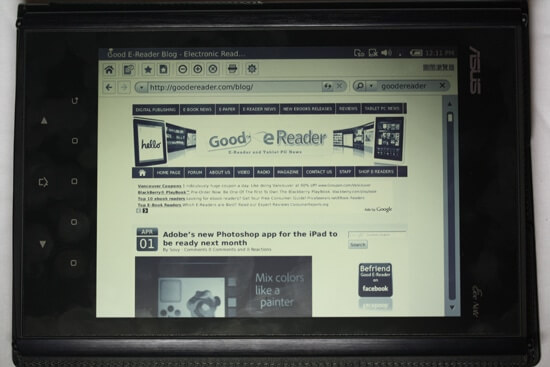Open the CONTACT US menu item
This screenshot has height=367, width=550.
pos(319,172)
